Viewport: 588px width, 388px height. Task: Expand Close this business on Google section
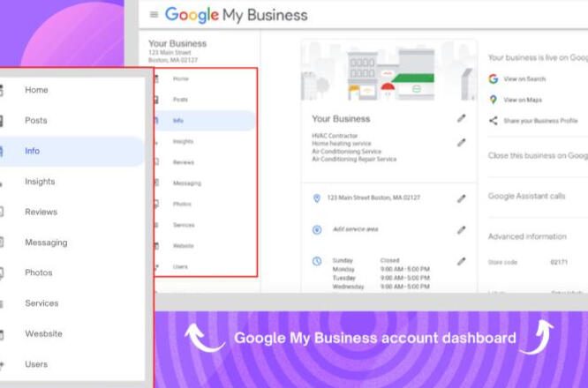(x=538, y=156)
